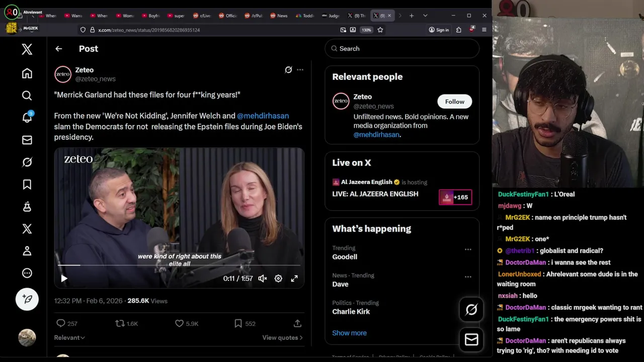Click the account avatar at sidebar bottom

point(27,337)
